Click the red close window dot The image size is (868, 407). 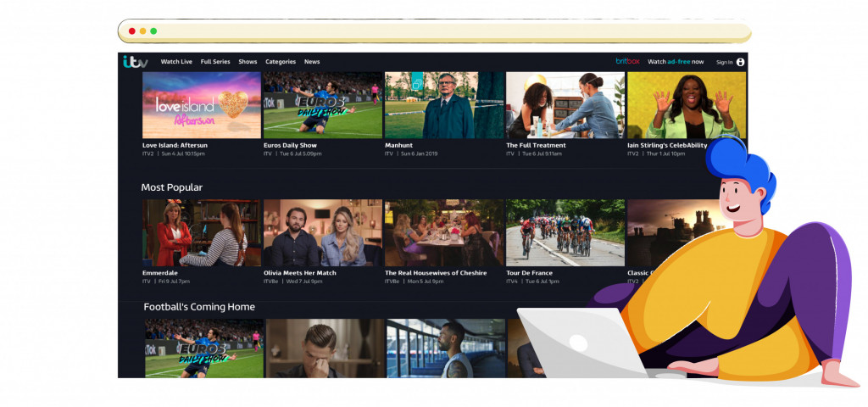coord(131,31)
